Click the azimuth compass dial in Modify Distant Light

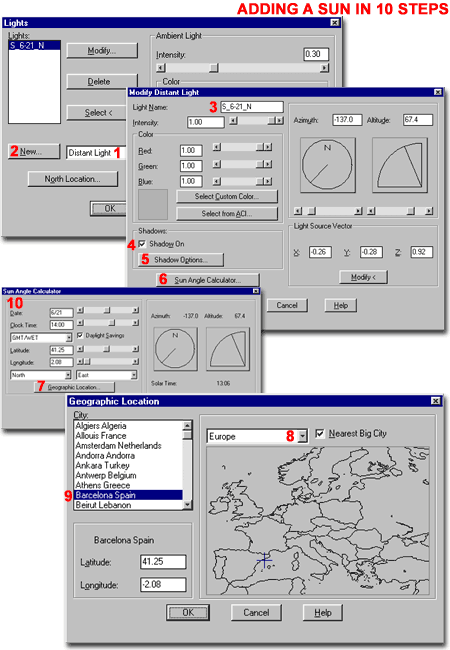[327, 165]
